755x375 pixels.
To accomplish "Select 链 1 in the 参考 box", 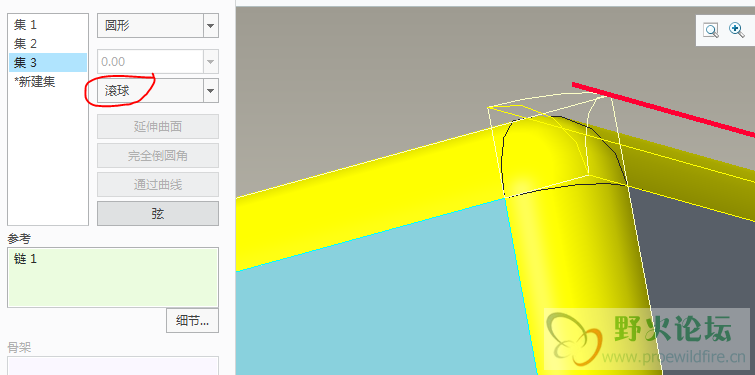I will [x=26, y=259].
